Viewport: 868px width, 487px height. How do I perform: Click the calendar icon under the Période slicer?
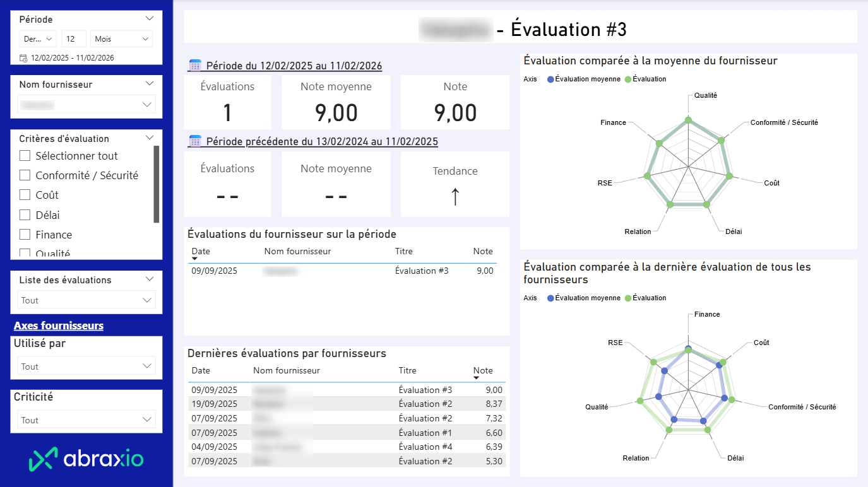pyautogui.click(x=23, y=58)
